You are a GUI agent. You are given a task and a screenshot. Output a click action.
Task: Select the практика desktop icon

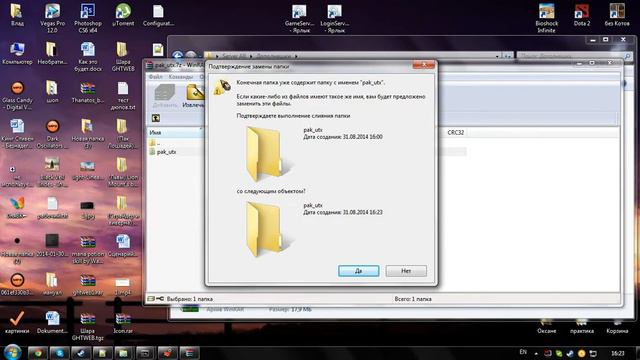tap(582, 327)
